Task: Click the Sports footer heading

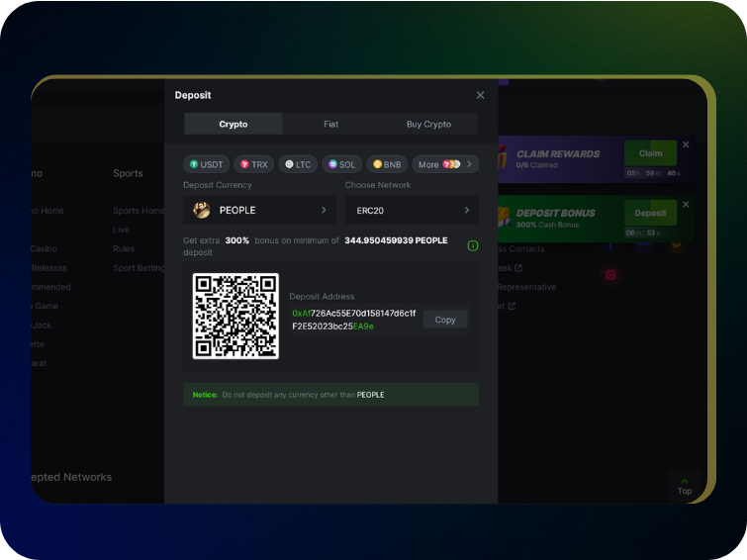Action: pyautogui.click(x=128, y=173)
